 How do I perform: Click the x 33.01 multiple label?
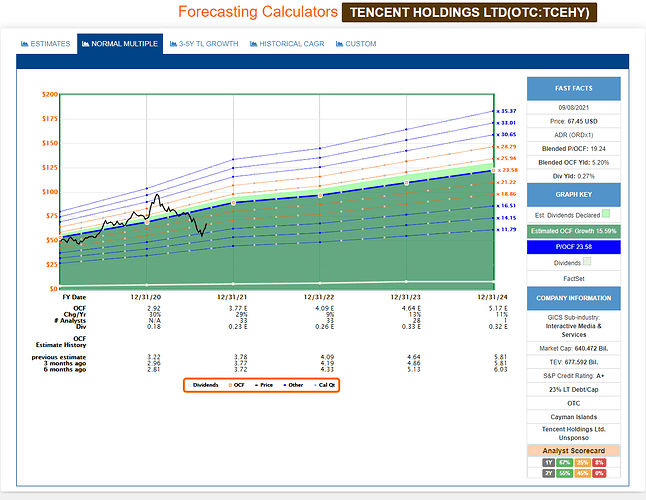coord(506,123)
